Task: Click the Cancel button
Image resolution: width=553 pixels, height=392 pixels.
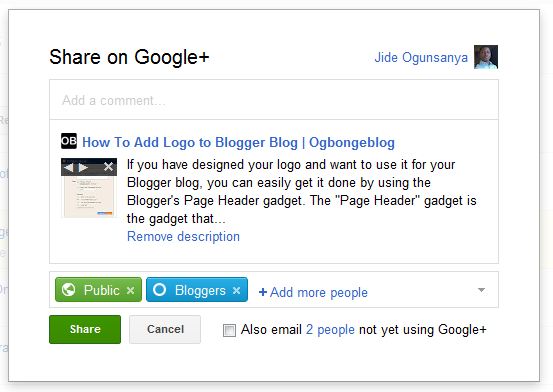Action: coord(165,329)
